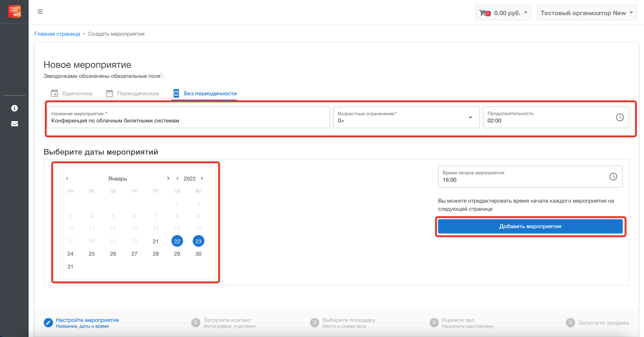This screenshot has width=644, height=337.
Task: Select the Одиночное tab
Action: pos(71,93)
